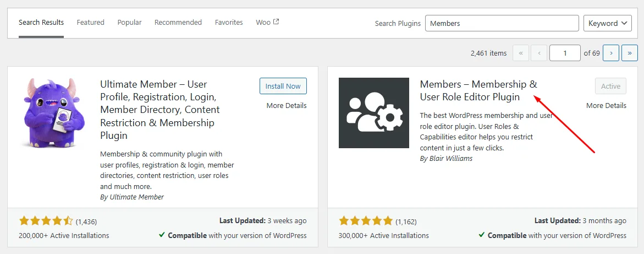
Task: Click 'Last Updated: 3 months ago' text
Action: pos(580,221)
